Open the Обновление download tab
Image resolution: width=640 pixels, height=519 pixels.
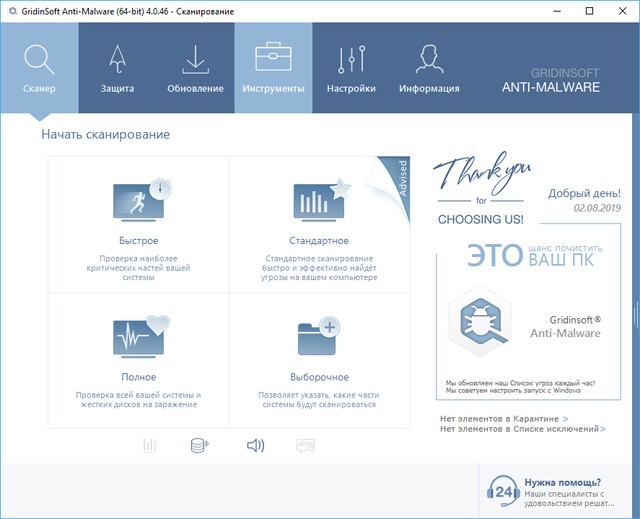coord(195,68)
